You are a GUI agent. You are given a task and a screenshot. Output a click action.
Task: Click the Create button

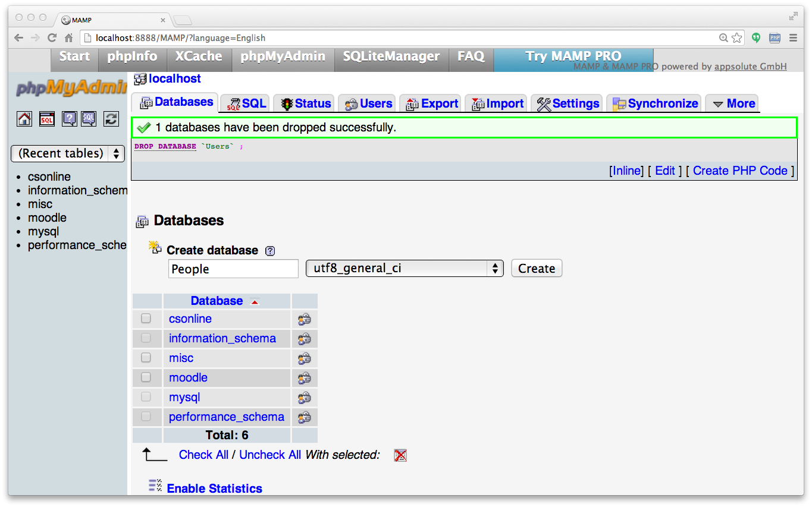click(x=537, y=268)
